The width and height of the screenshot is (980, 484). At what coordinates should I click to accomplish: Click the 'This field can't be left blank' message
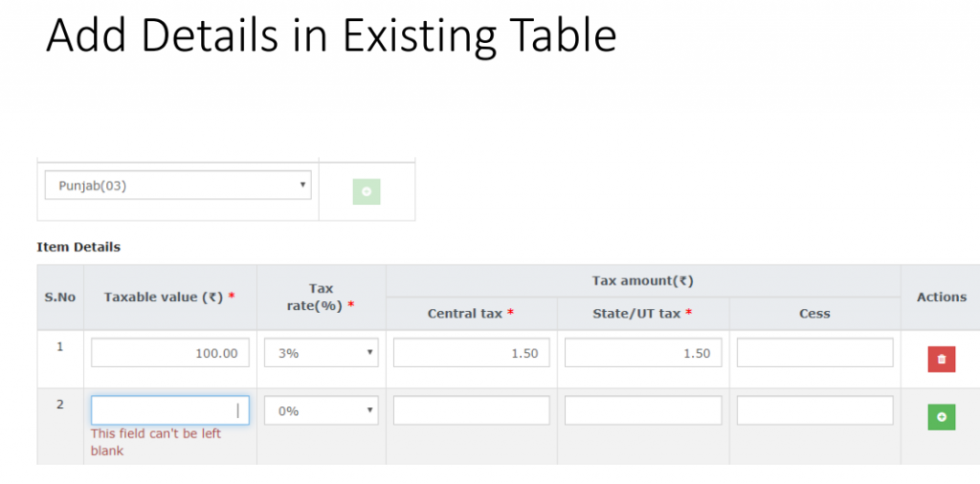156,442
